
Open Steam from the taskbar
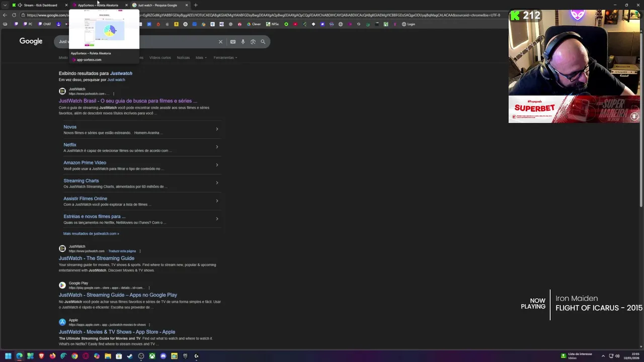(130, 356)
